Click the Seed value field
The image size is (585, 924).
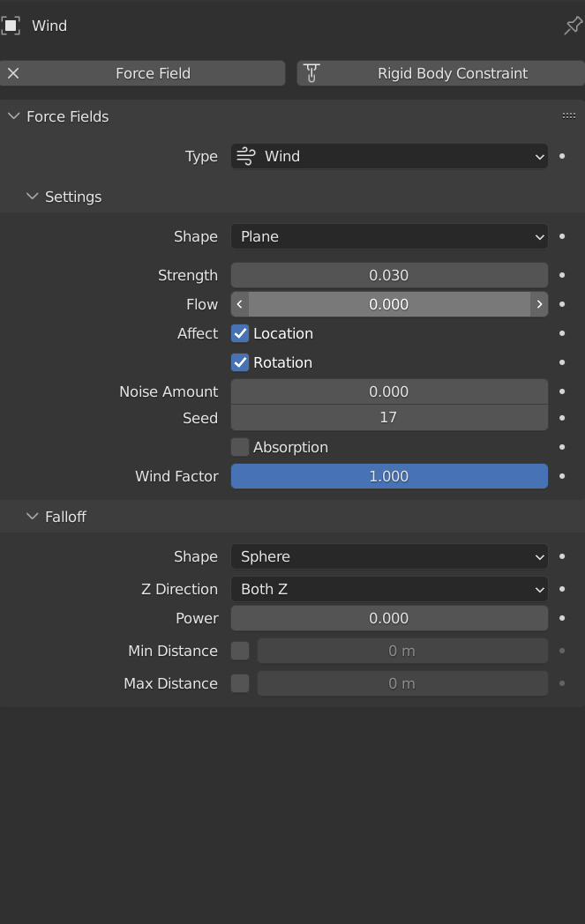[389, 418]
